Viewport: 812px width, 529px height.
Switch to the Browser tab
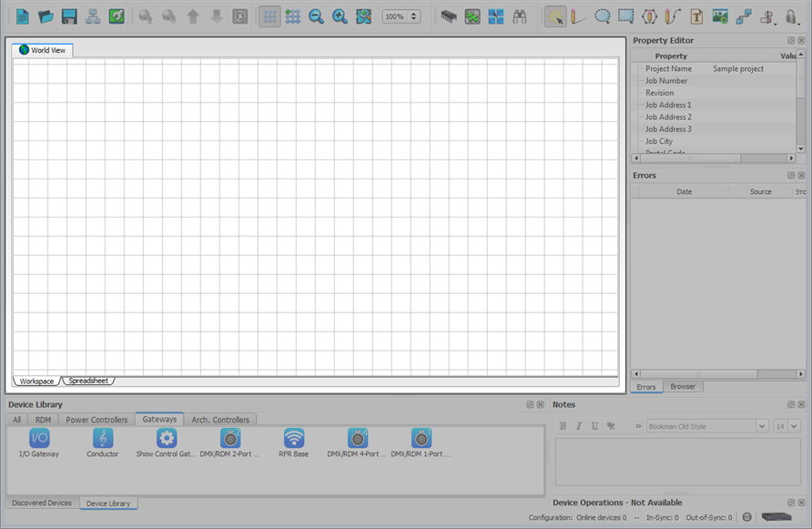point(683,387)
